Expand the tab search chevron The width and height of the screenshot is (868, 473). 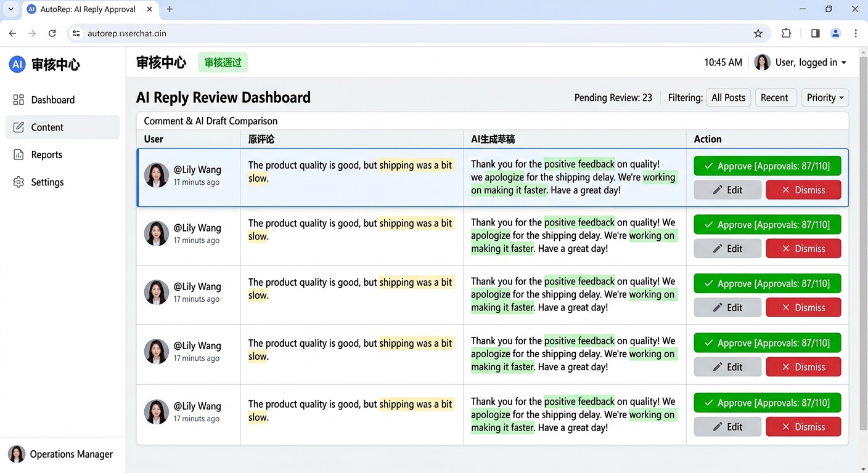[10, 9]
